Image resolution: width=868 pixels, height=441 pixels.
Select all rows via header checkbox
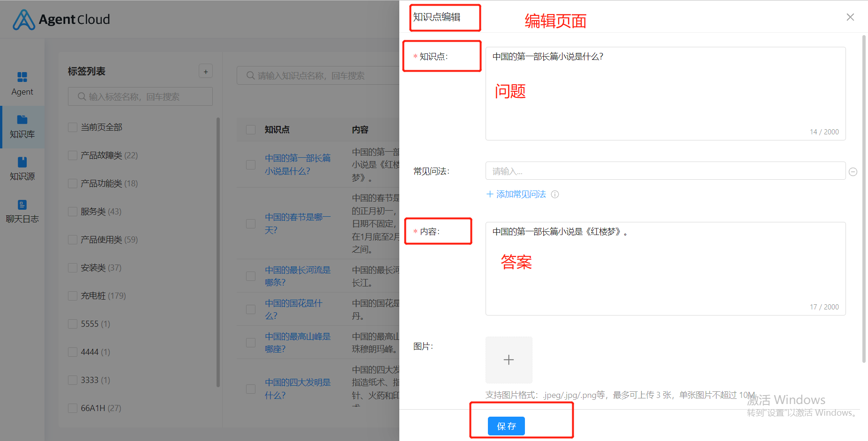(251, 130)
